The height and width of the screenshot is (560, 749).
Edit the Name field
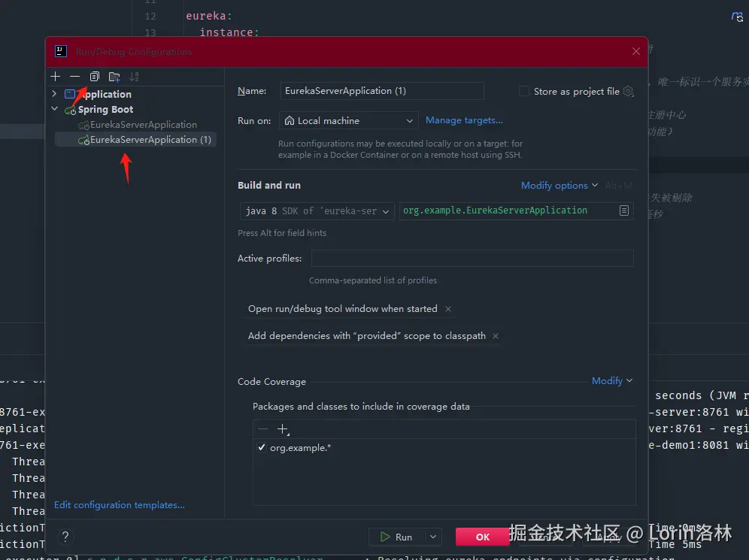[x=382, y=91]
